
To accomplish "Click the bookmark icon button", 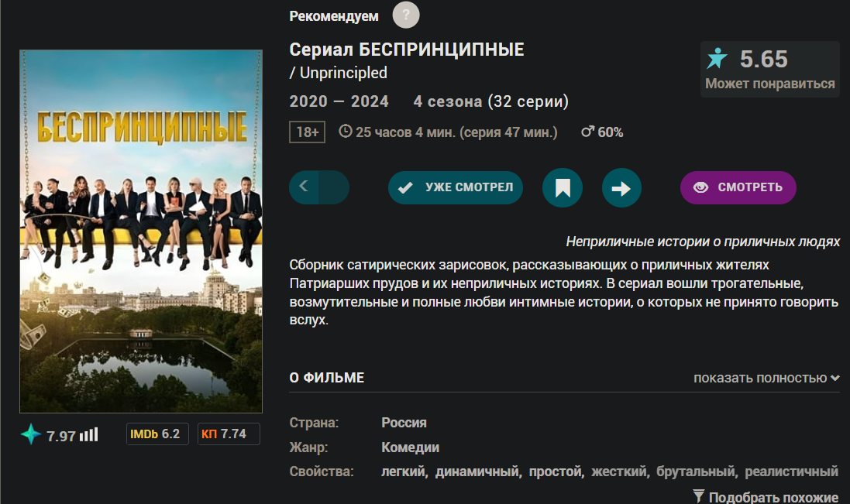I will 563,188.
